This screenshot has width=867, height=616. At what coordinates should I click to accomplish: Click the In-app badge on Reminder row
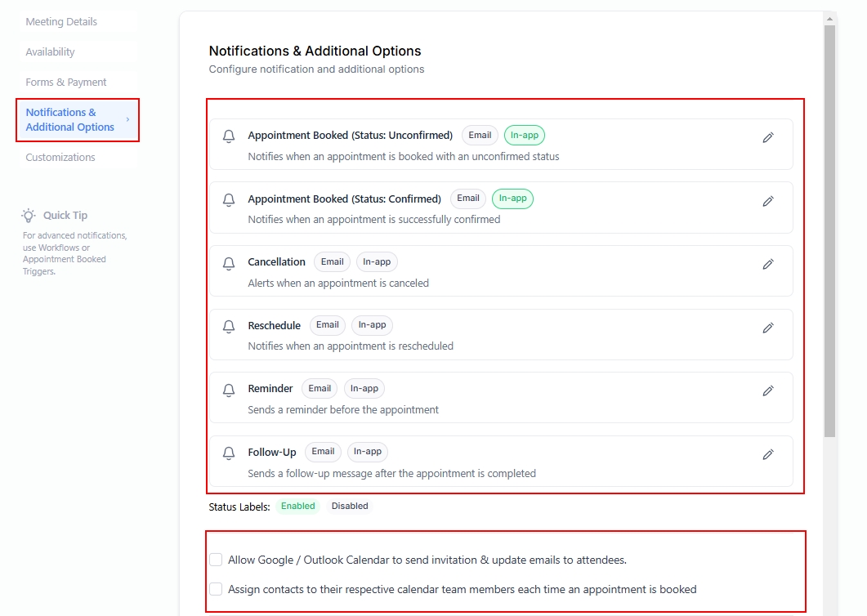pos(364,389)
